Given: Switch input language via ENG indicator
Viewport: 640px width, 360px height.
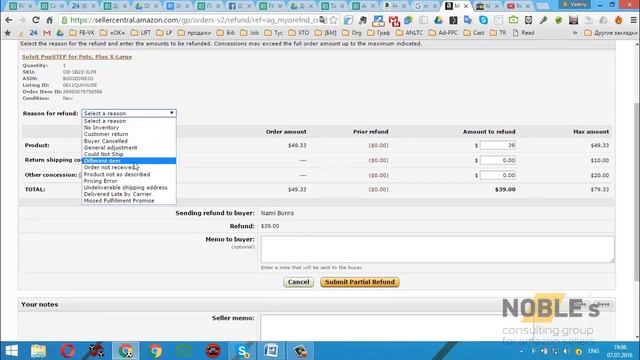Looking at the screenshot, I should click(593, 351).
